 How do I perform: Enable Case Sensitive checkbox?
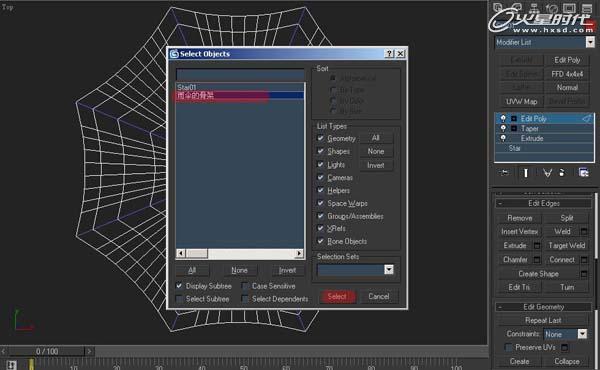[245, 286]
